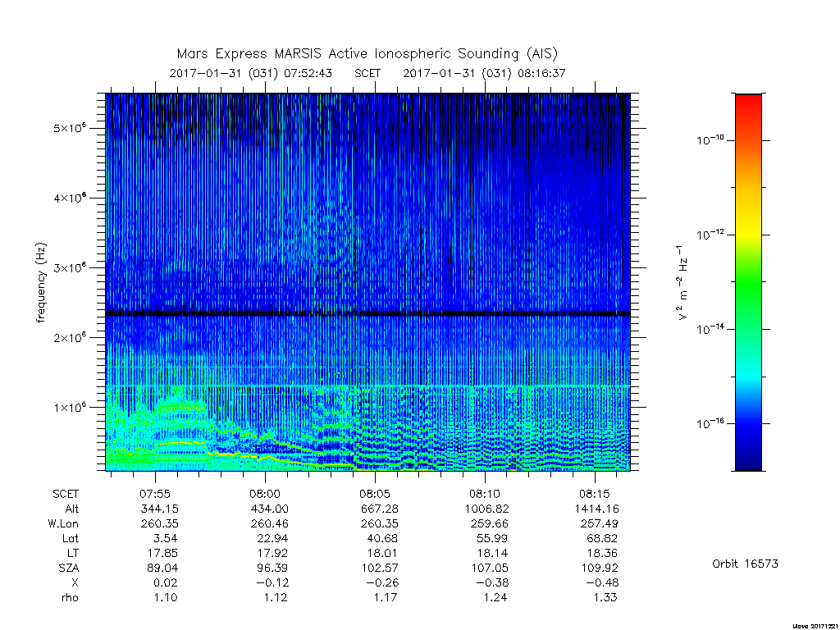Click the Orbit 16573 label

tap(745, 564)
